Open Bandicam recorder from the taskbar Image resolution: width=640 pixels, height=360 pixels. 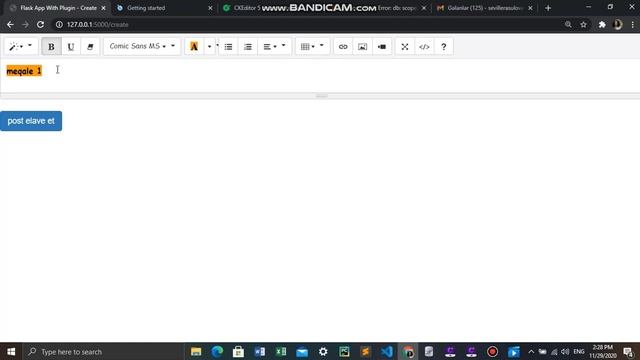pyautogui.click(x=492, y=351)
